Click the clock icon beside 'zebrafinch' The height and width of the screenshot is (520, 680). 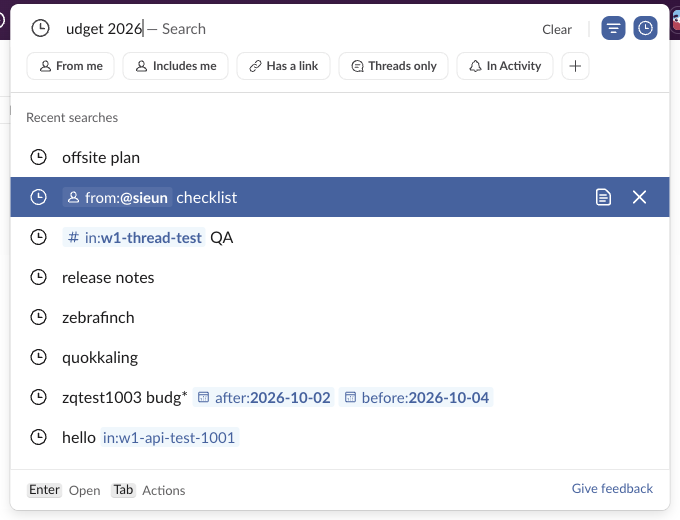(x=39, y=317)
